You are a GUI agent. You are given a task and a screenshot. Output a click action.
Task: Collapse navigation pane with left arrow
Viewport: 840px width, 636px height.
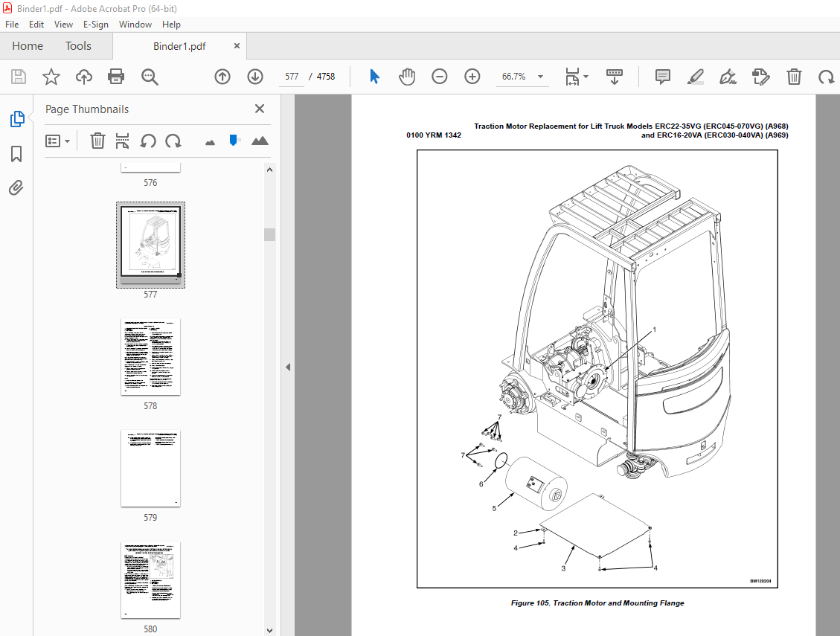[288, 367]
